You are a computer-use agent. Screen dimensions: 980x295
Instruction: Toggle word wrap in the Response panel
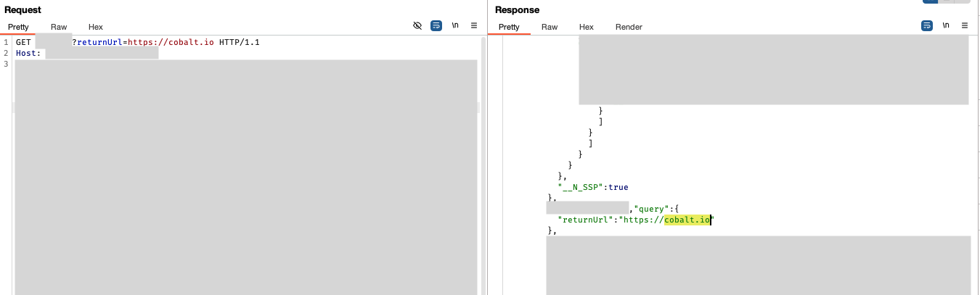tap(927, 25)
